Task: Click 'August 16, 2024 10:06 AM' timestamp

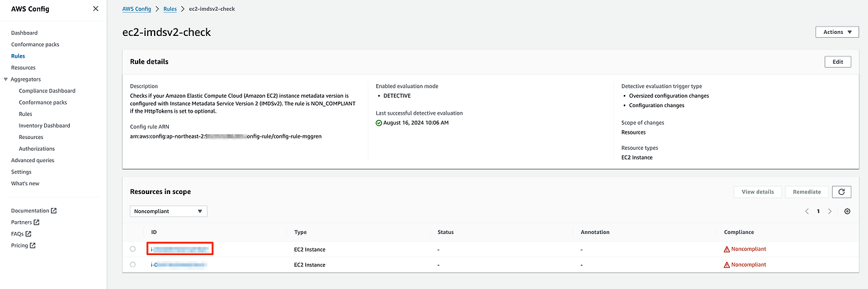Action: [x=416, y=123]
